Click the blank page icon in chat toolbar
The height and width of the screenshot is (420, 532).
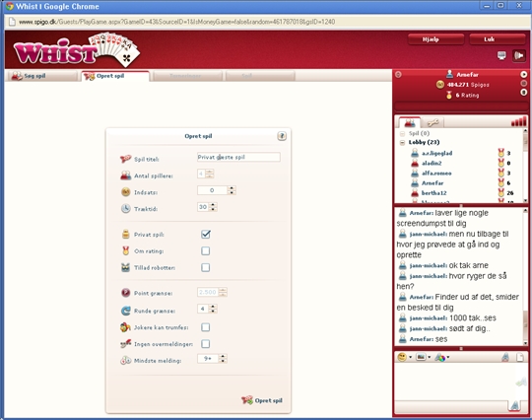(520, 357)
